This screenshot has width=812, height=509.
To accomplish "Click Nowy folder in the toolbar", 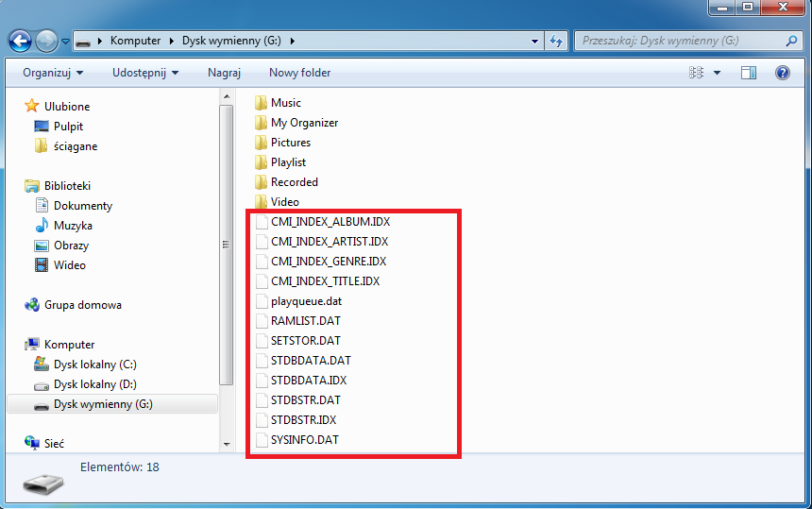I will (300, 73).
